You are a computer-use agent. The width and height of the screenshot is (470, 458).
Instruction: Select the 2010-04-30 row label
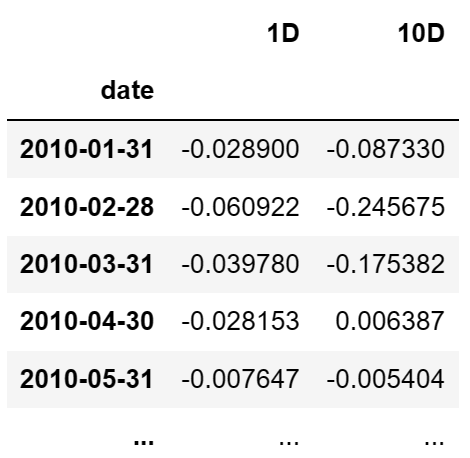click(x=87, y=321)
